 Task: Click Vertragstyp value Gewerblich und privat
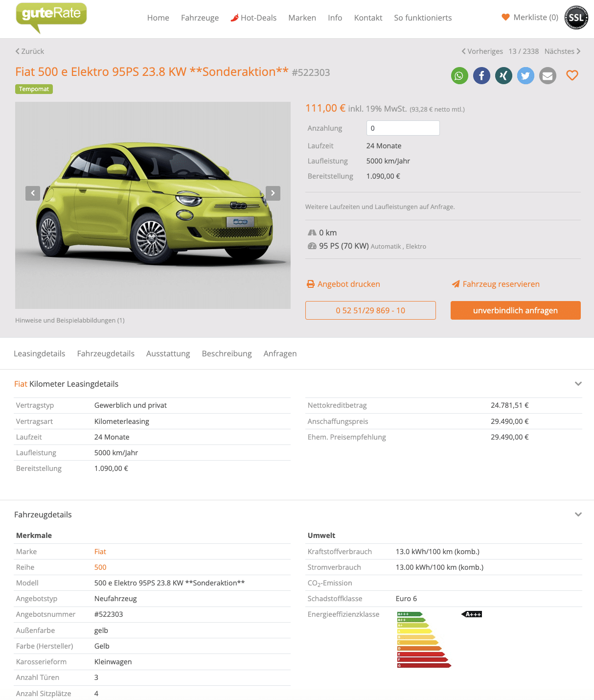click(x=131, y=405)
